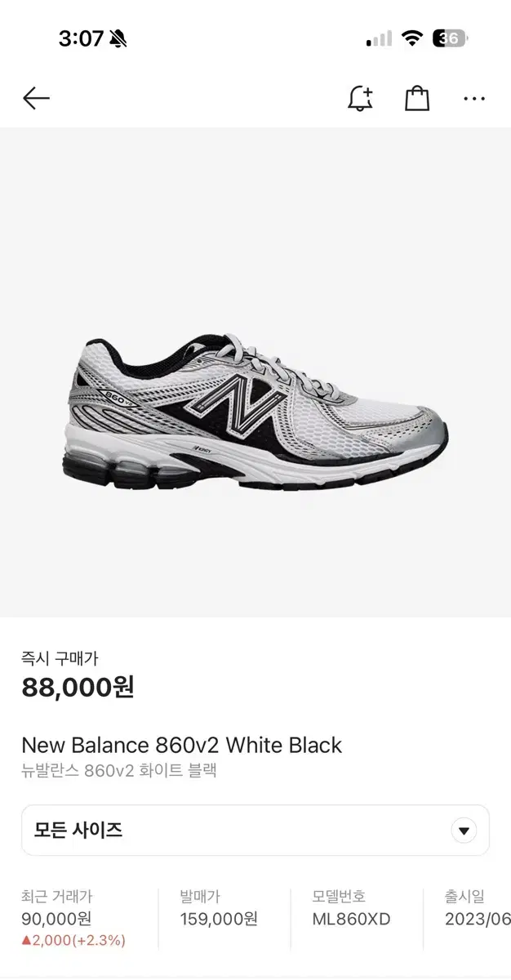Tap the muted bell icon in status bar
The height and width of the screenshot is (980, 511).
(118, 38)
